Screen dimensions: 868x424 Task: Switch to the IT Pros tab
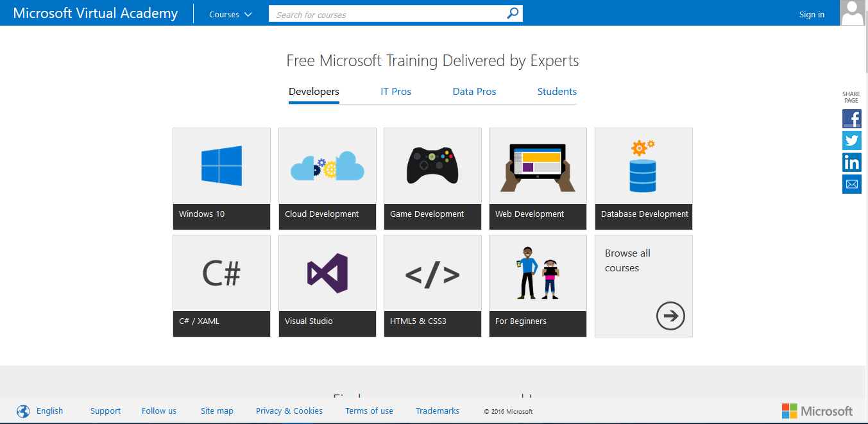pyautogui.click(x=396, y=91)
